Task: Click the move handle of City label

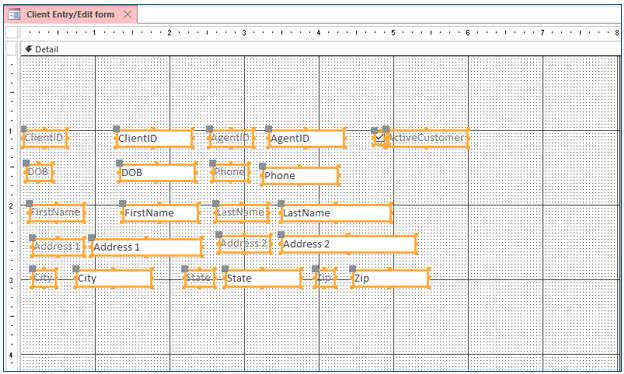Action: tap(33, 269)
